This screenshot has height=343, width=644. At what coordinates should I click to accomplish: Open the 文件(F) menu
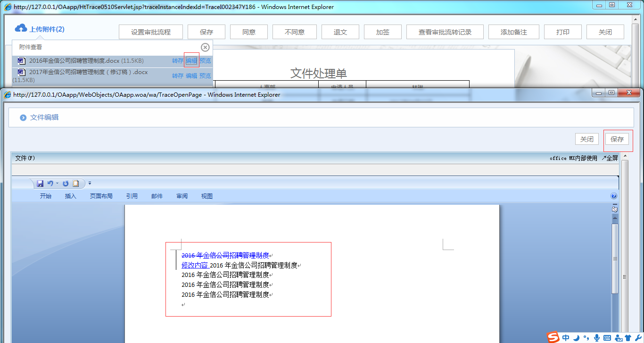pos(25,158)
